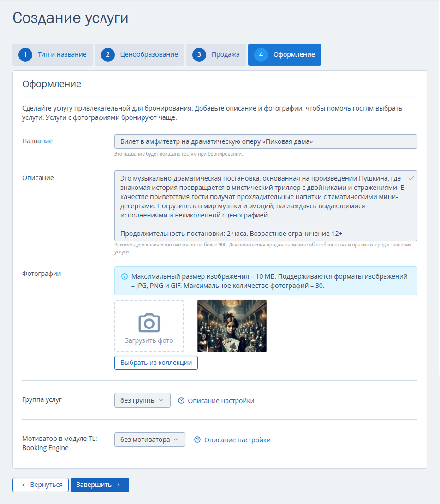
Task: Click the numbered circle 1 icon
Action: (25, 55)
